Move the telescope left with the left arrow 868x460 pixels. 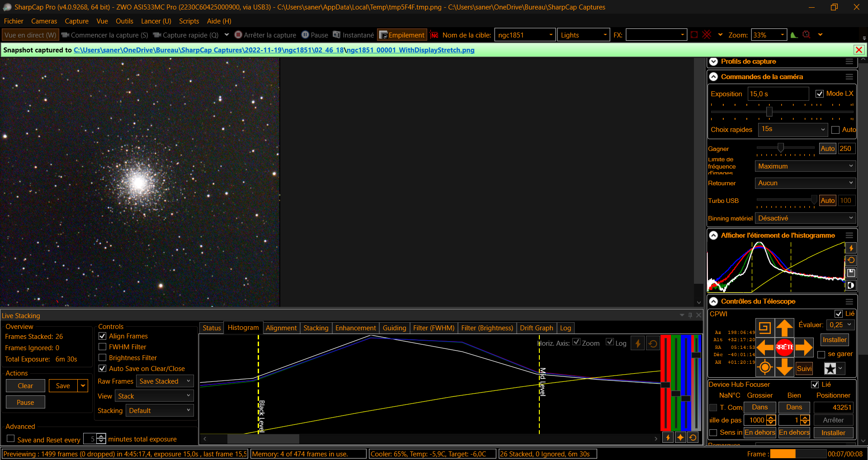[x=765, y=347]
